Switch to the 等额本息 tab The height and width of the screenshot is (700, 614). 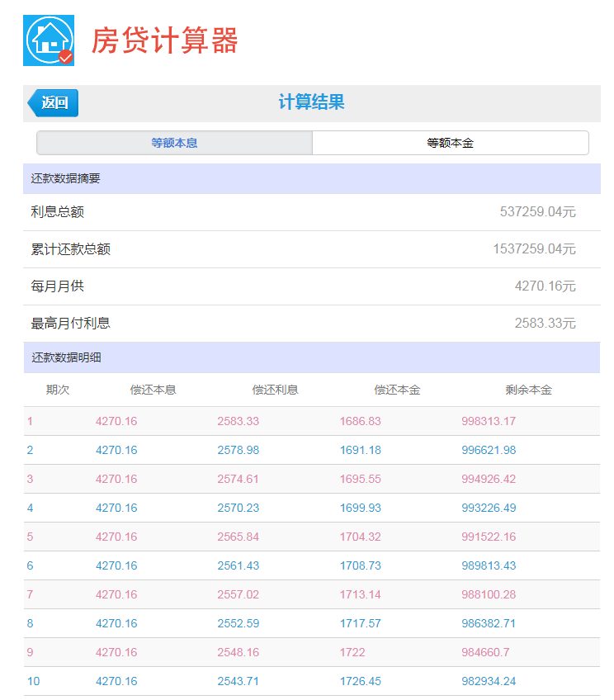click(174, 143)
